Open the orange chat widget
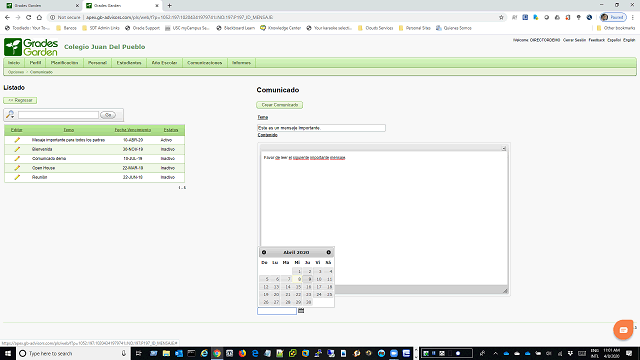Viewport: 640px width, 360px height. click(x=623, y=329)
